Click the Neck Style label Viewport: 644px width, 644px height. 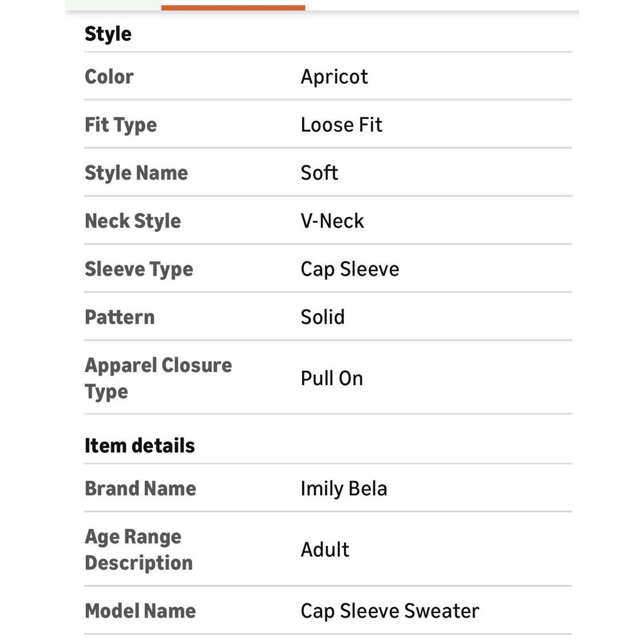133,222
